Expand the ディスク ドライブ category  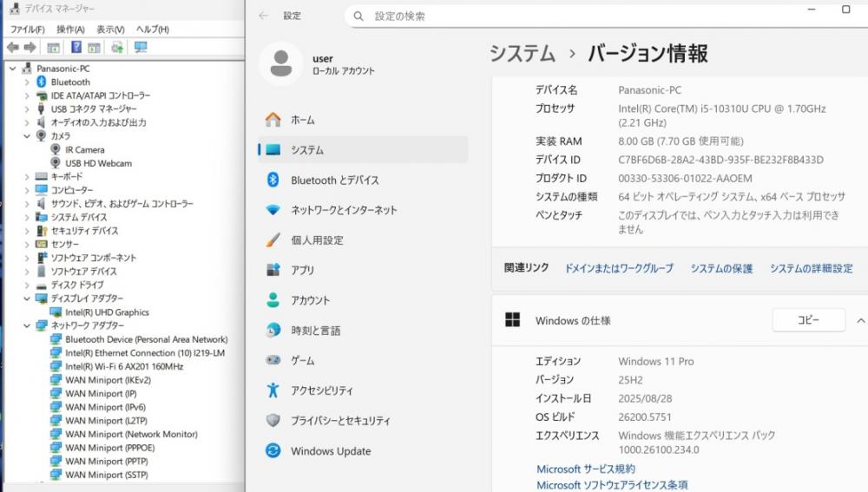pos(27,285)
